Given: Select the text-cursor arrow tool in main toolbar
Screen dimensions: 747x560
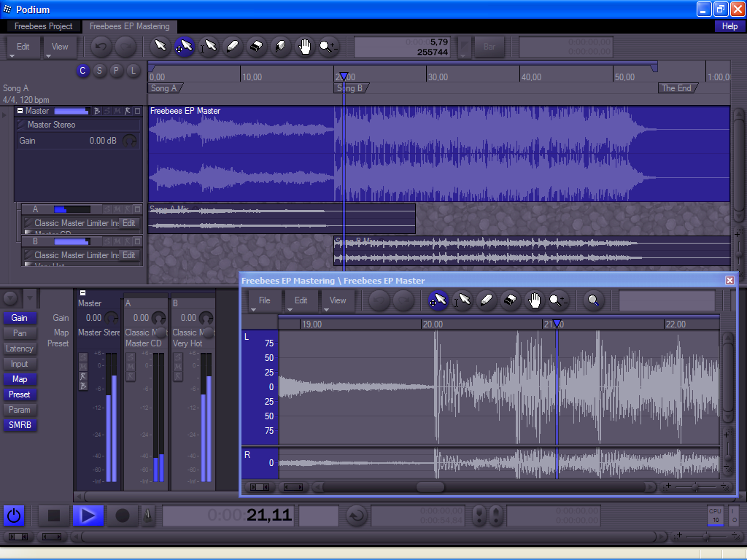Looking at the screenshot, I should [x=208, y=46].
